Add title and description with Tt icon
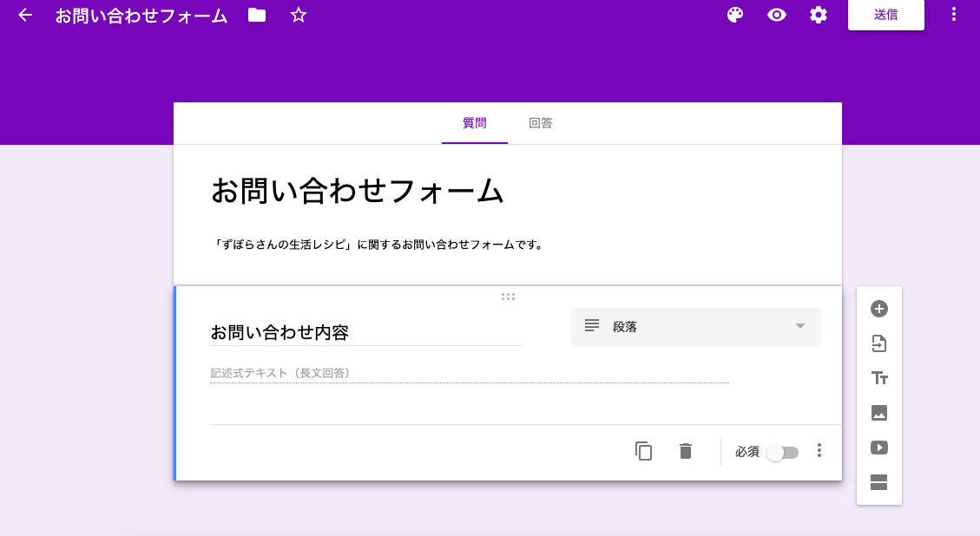This screenshot has height=536, width=980. click(x=878, y=378)
